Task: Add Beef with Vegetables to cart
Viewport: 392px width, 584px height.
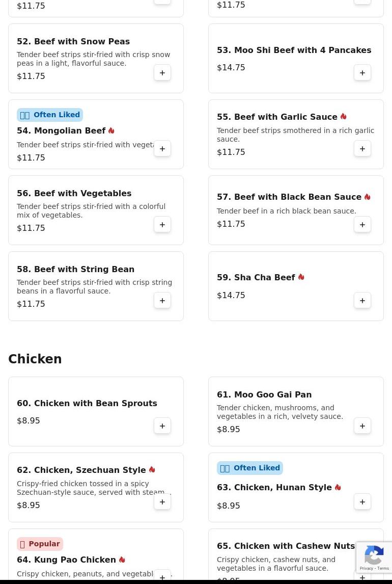Action: 162,225
